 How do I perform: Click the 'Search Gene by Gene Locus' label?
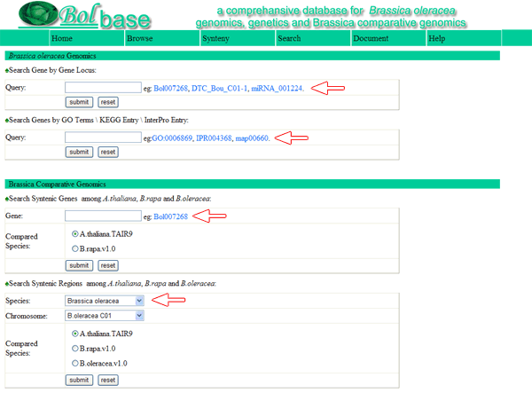click(x=52, y=70)
